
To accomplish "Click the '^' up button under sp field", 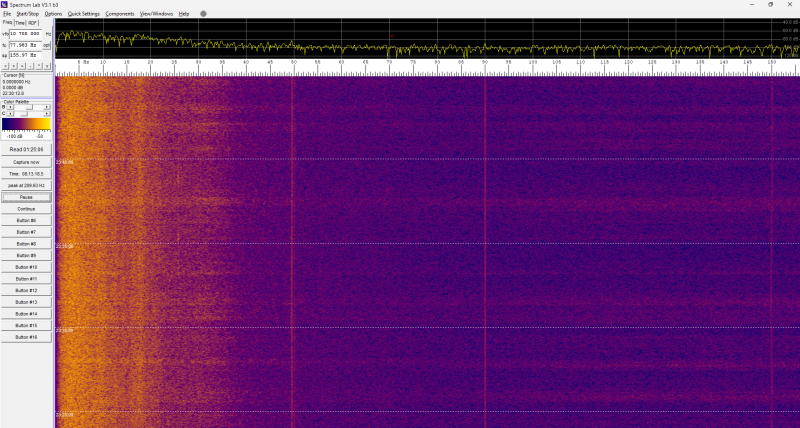I will click(x=39, y=66).
